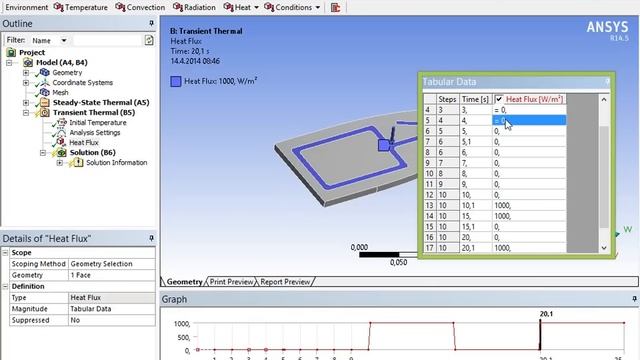
Task: Switch to the Report Preview tab
Action: coord(285,282)
